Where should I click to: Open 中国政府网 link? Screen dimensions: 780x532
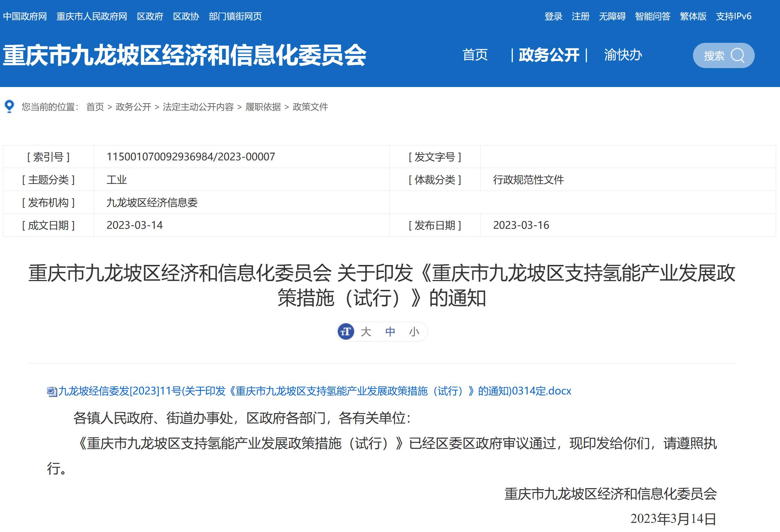click(x=25, y=16)
